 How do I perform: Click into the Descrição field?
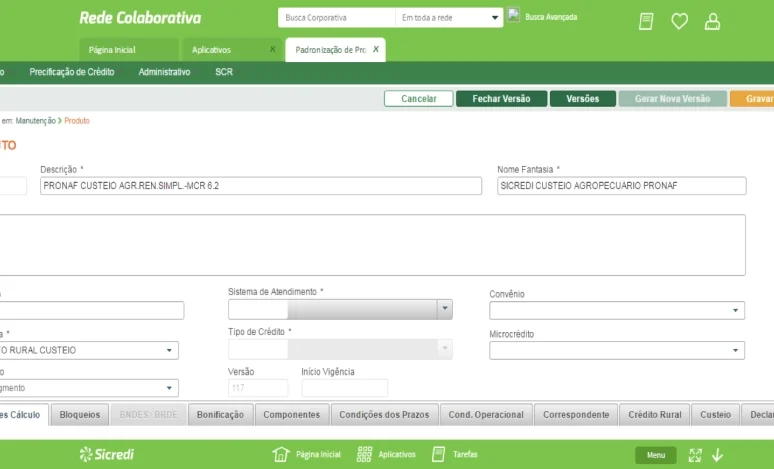[x=261, y=186]
